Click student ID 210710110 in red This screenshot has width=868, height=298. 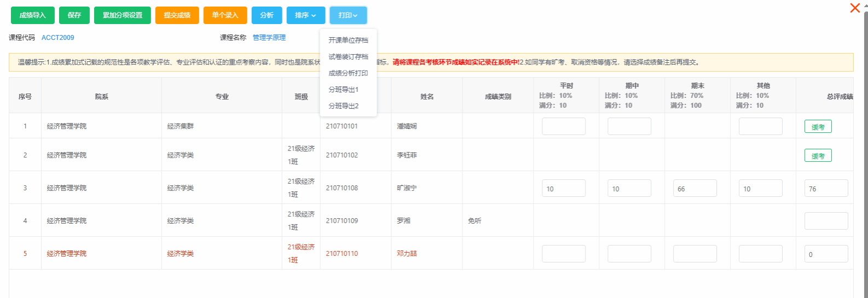pos(342,254)
